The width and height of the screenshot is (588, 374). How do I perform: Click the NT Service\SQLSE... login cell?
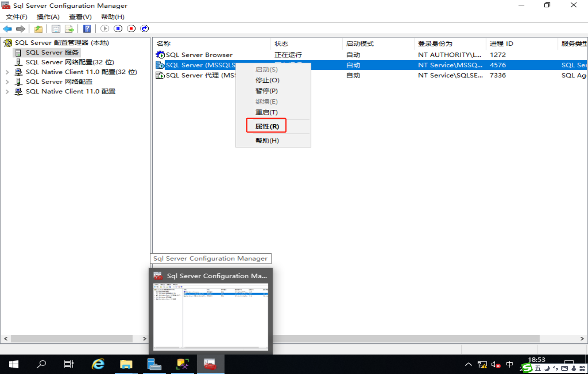click(450, 75)
